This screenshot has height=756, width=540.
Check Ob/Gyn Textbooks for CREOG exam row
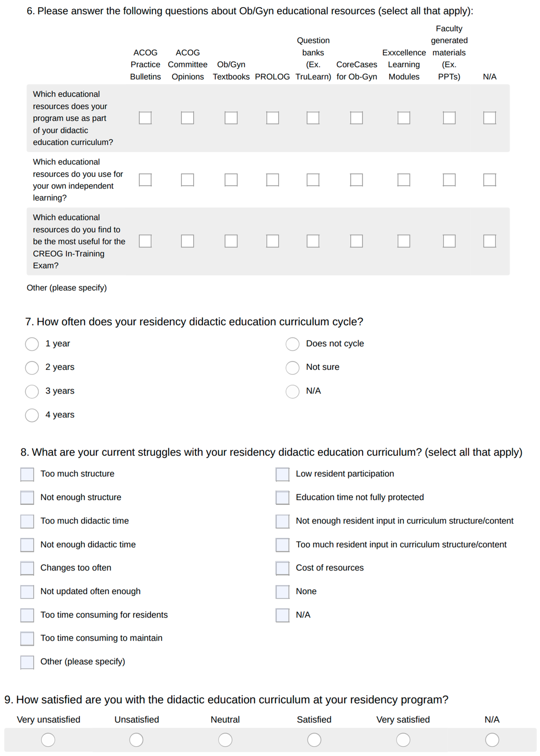click(x=231, y=241)
